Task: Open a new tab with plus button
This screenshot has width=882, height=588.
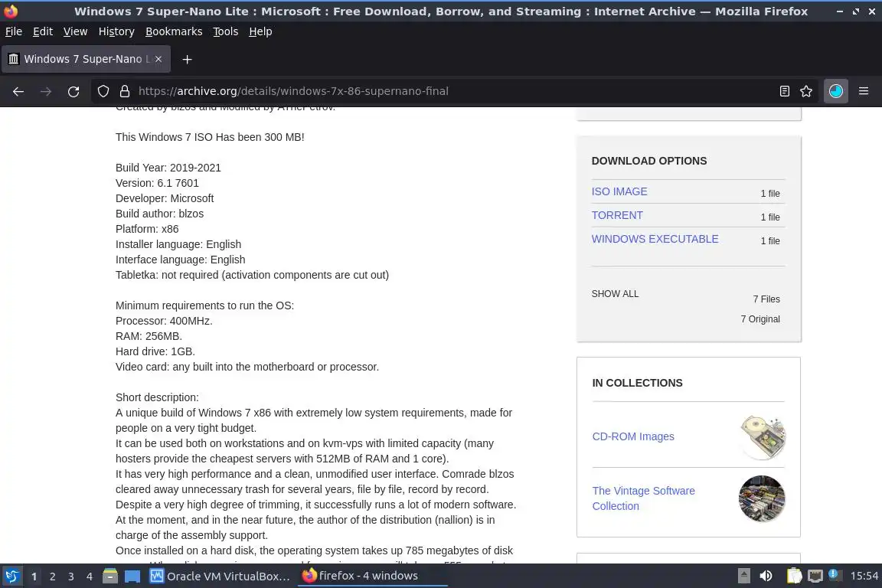Action: click(188, 59)
